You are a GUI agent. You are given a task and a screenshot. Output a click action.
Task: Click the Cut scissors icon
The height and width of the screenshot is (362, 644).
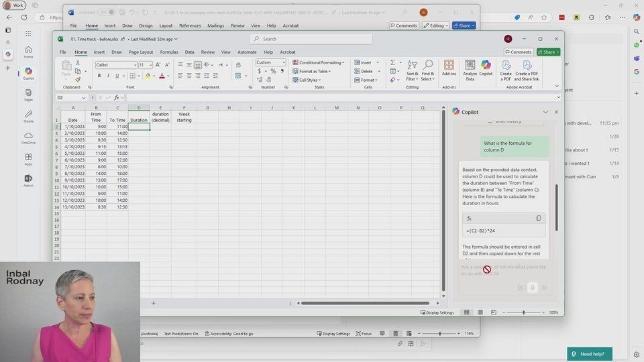pos(78,63)
